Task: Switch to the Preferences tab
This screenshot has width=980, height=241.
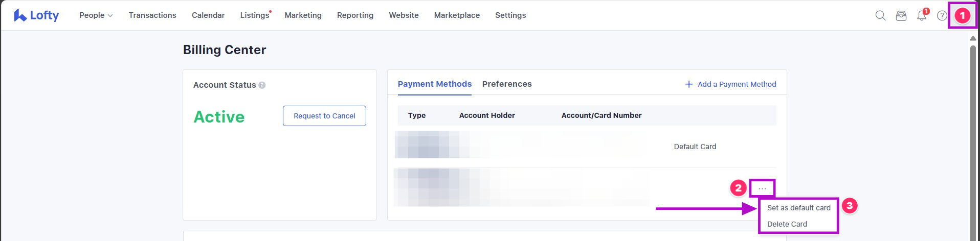Action: pyautogui.click(x=507, y=84)
